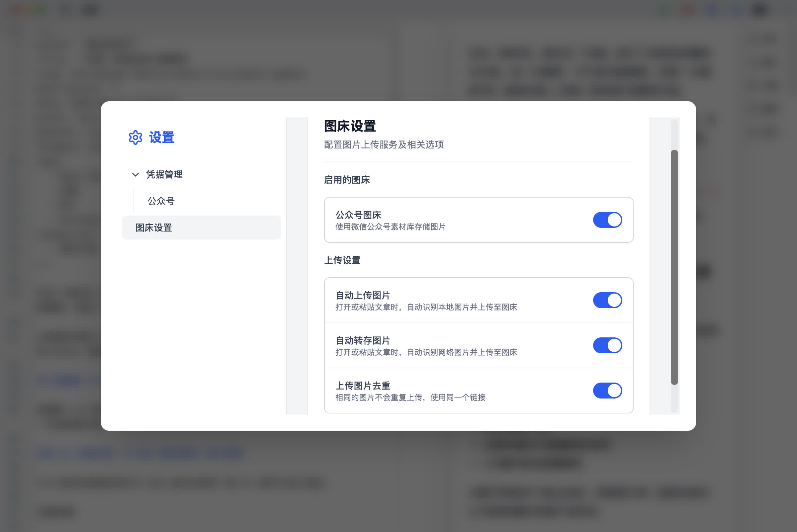Viewport: 797px width, 532px height.
Task: Collapse the 凭据管理 chevron arrow
Action: click(135, 174)
